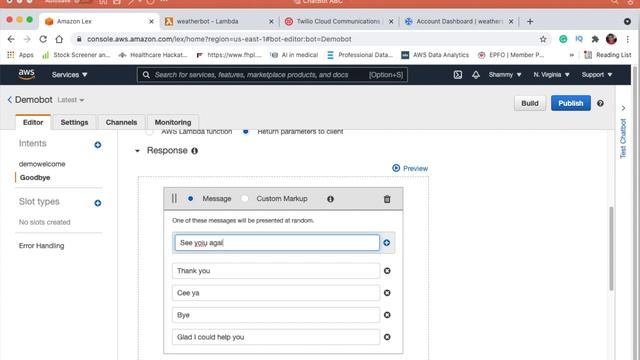The height and width of the screenshot is (360, 640).
Task: Open the Chrome three-dot menu
Action: tap(627, 39)
